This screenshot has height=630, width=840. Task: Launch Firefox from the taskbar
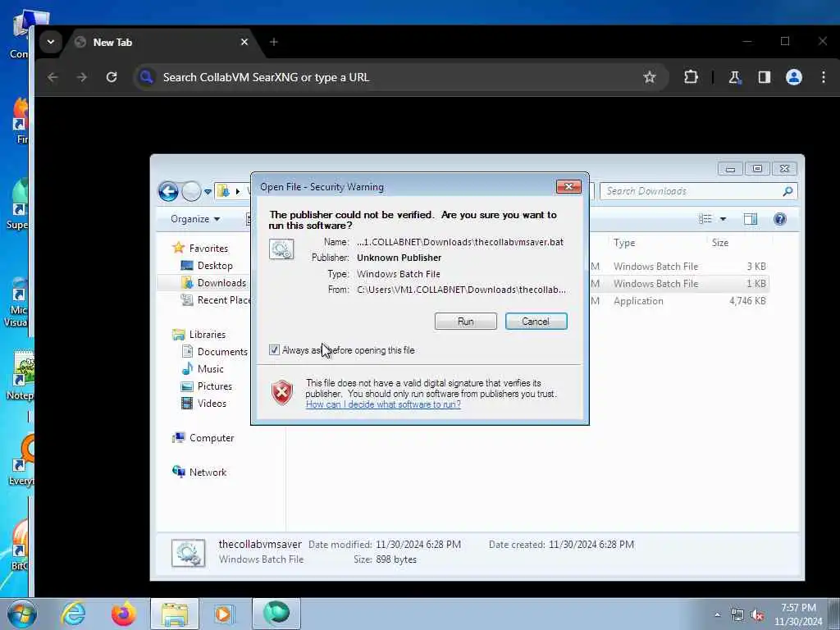click(x=123, y=614)
